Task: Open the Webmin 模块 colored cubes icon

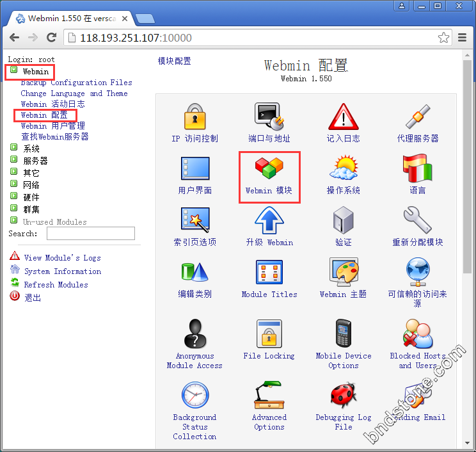Action: pyautogui.click(x=269, y=168)
